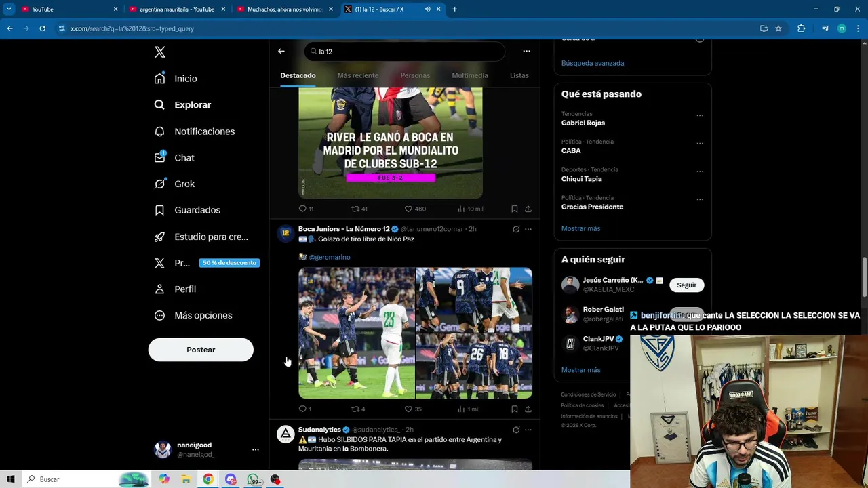This screenshot has width=868, height=488.
Task: Open Grok action on Sudanalytics post
Action: 516,430
